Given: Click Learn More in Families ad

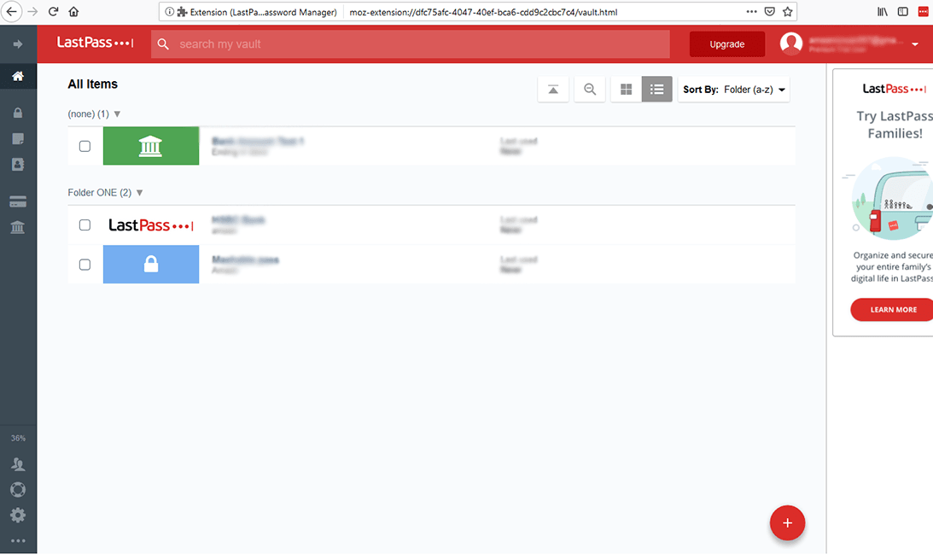Looking at the screenshot, I should (x=893, y=310).
